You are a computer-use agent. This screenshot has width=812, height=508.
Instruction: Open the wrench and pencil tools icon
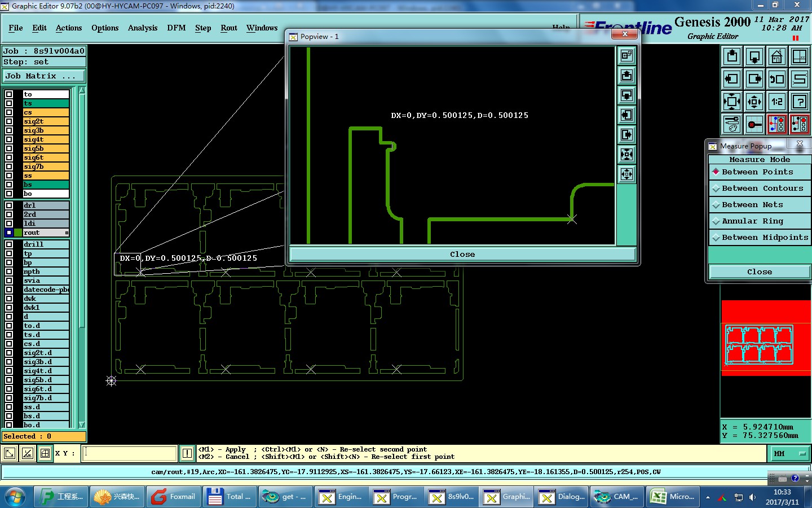(x=732, y=124)
